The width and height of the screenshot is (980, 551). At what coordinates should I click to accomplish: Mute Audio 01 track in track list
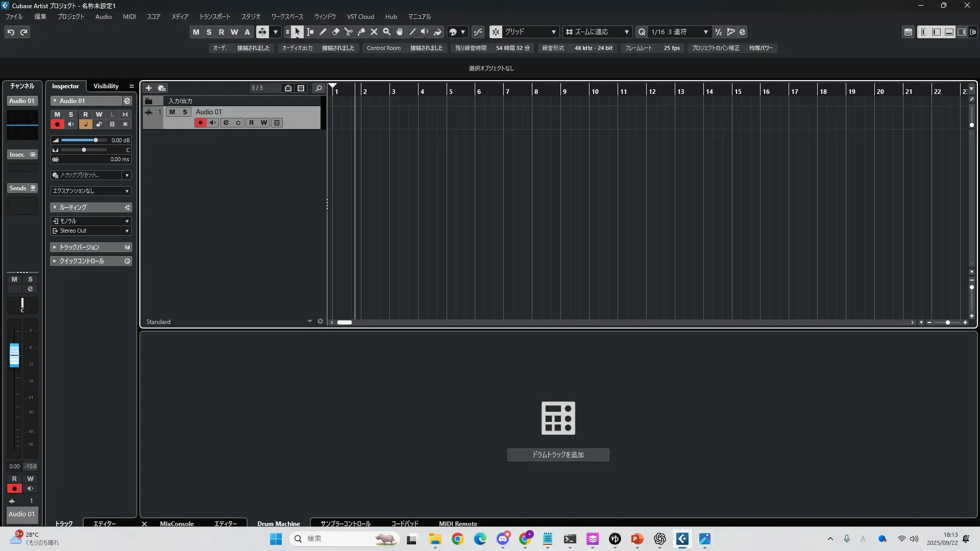(172, 112)
